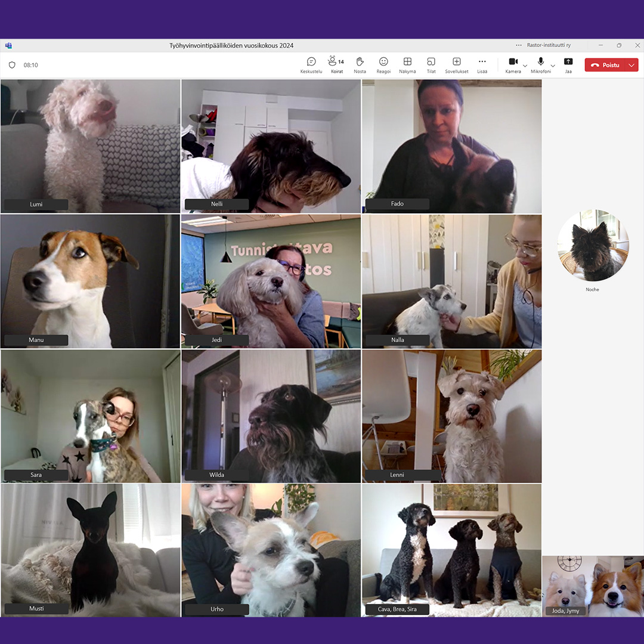Show the Koirat participants list
This screenshot has height=644, width=644.
click(336, 65)
